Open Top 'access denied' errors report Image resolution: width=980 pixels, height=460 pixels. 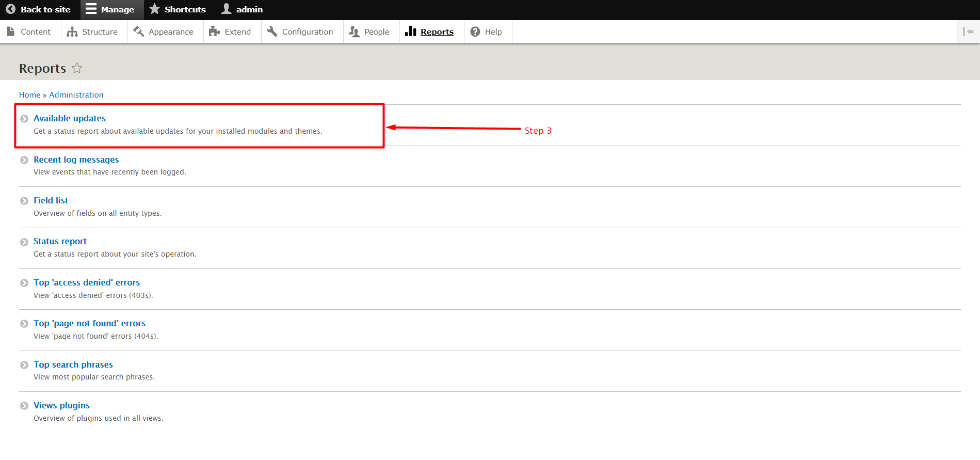tap(87, 282)
